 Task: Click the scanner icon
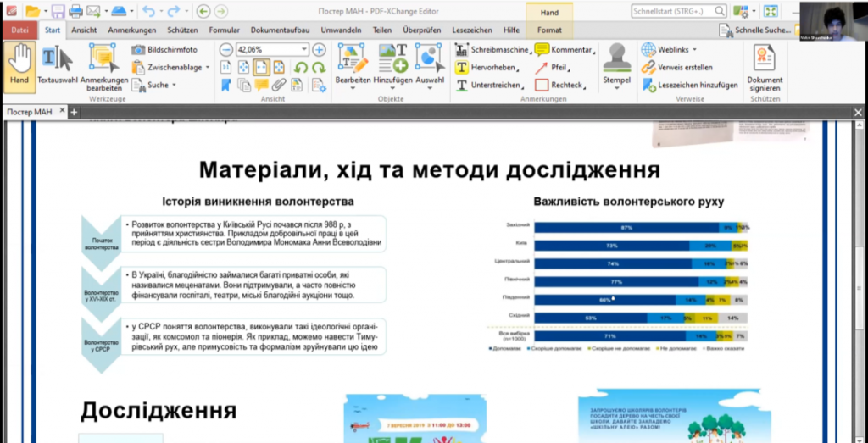tap(119, 11)
